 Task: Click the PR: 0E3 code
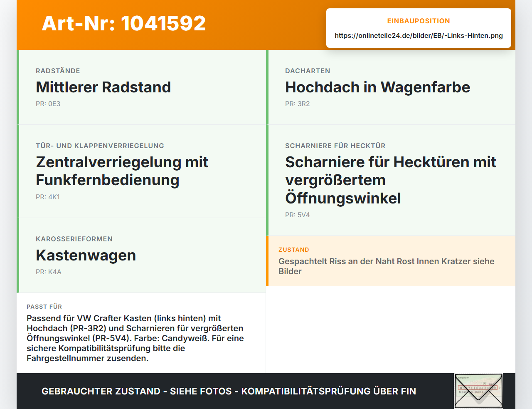pyautogui.click(x=48, y=104)
